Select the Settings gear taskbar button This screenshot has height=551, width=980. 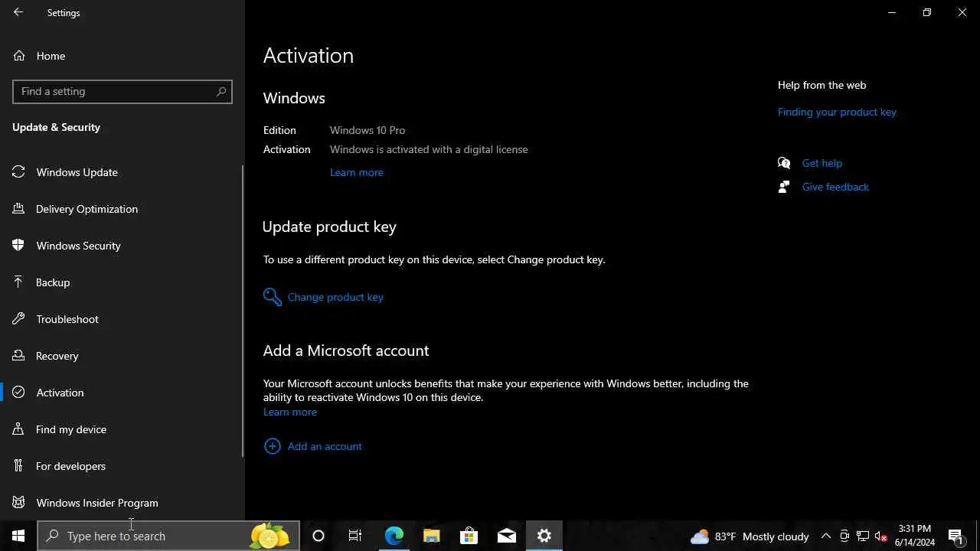(544, 536)
